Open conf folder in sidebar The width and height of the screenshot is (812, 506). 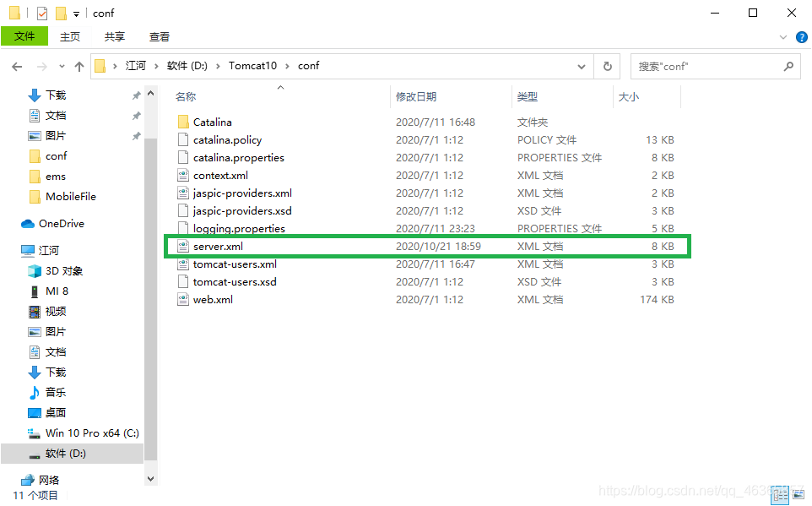[56, 156]
